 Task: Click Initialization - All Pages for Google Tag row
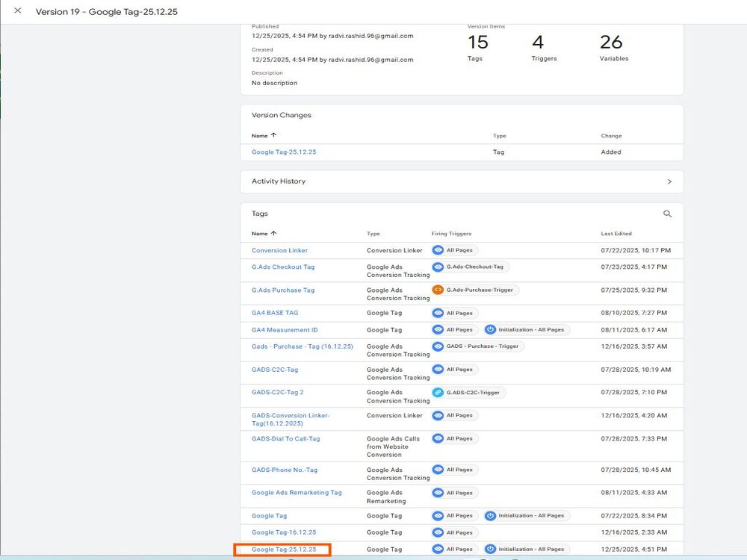527,515
